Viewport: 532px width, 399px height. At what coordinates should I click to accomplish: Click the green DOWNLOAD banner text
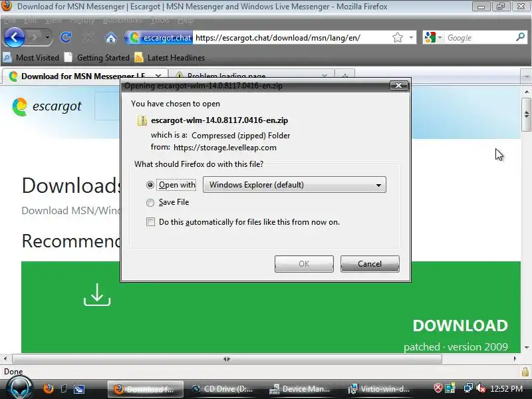(x=460, y=326)
